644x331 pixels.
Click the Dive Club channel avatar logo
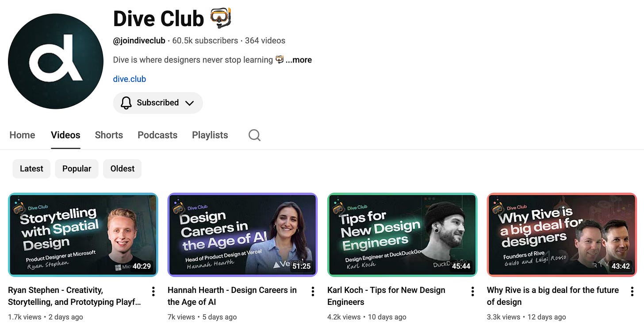56,61
